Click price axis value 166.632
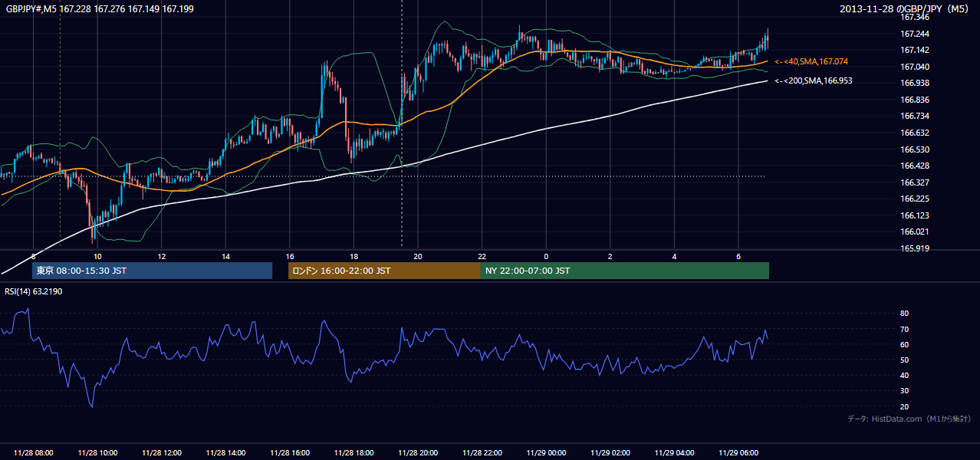The image size is (980, 460). [915, 133]
